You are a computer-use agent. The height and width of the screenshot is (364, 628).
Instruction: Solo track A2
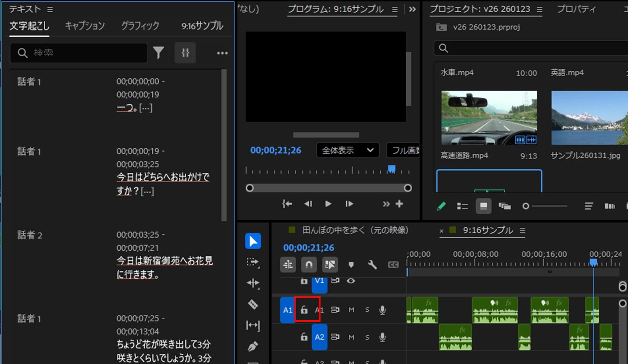point(367,337)
